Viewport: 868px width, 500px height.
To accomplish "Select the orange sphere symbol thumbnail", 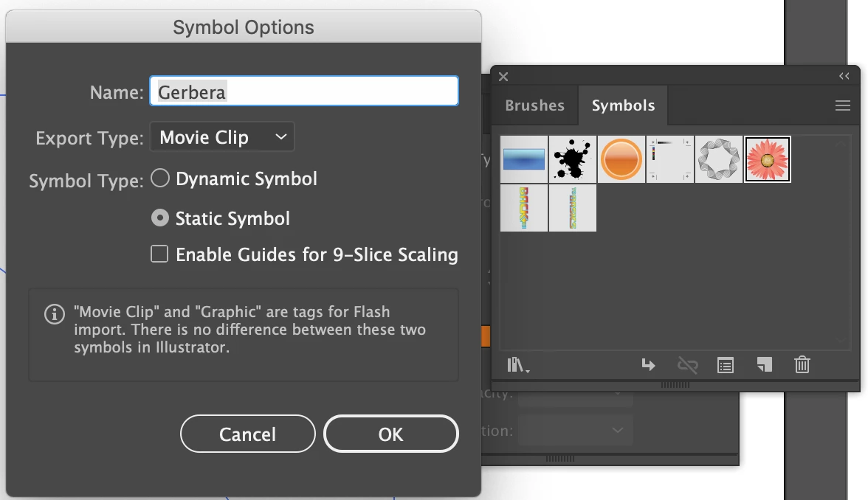I will [x=621, y=159].
